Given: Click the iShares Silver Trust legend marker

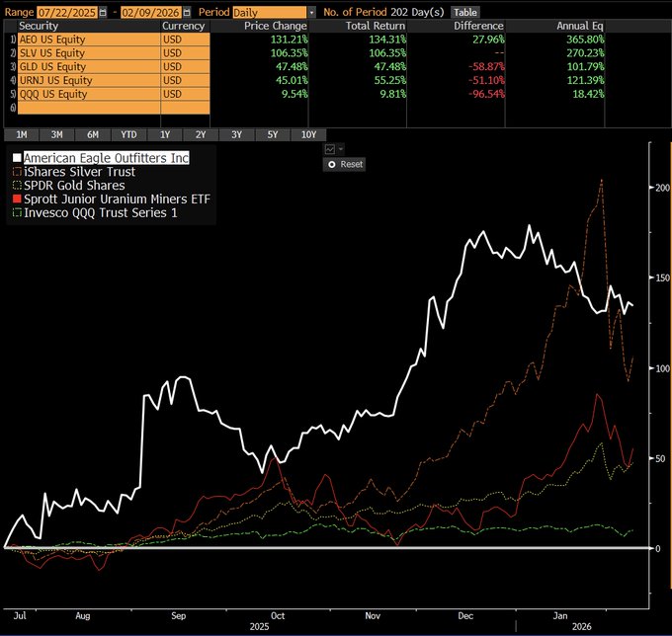Looking at the screenshot, I should click(17, 172).
